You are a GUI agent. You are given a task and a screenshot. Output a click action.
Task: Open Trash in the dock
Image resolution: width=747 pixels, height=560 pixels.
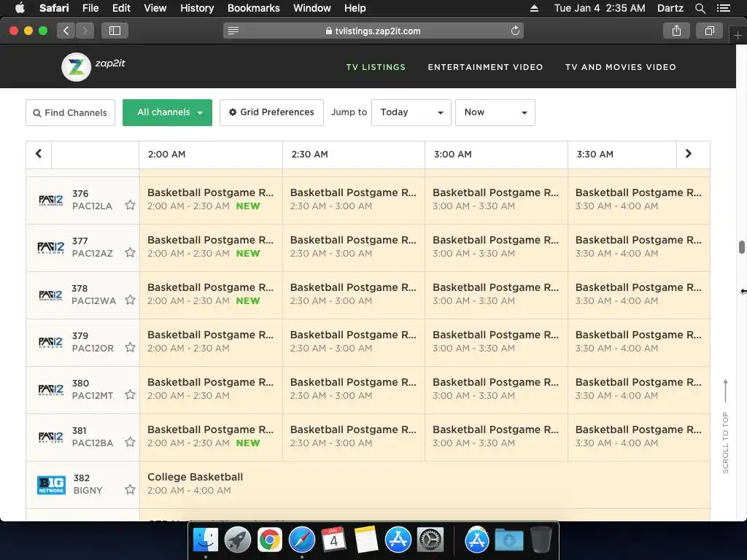coord(541,540)
